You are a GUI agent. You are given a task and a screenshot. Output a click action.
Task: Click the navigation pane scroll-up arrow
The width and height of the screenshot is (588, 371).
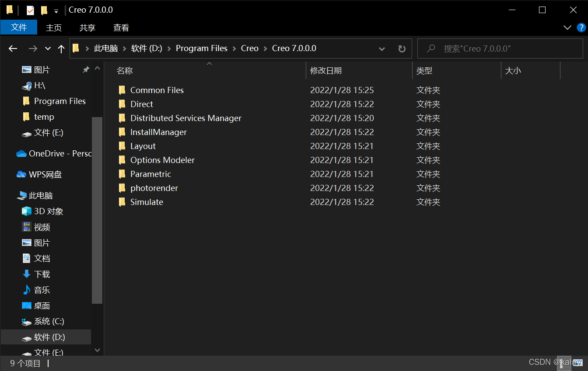coord(97,69)
